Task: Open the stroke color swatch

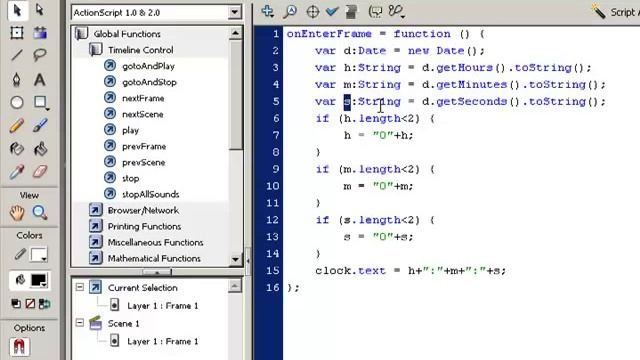Action: pos(39,255)
